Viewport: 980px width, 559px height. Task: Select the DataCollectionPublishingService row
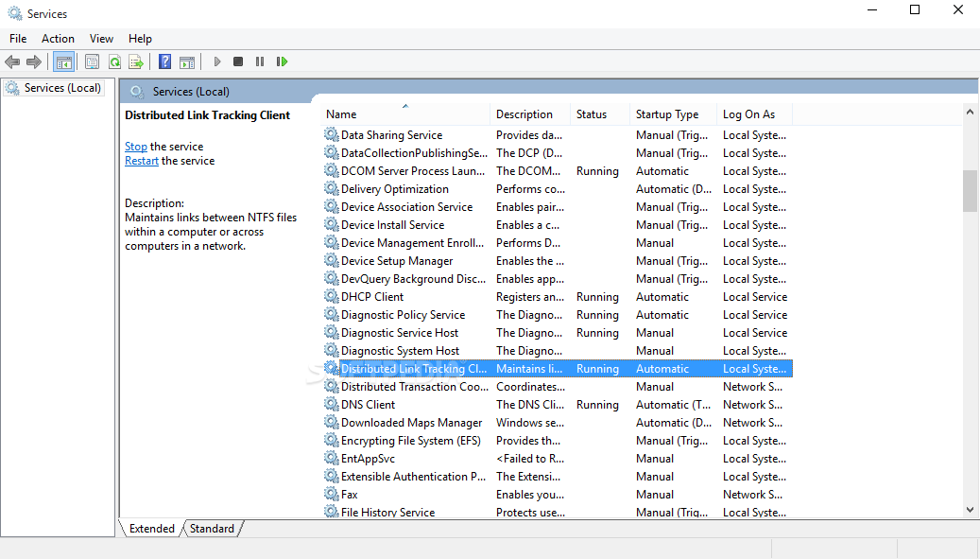click(558, 152)
